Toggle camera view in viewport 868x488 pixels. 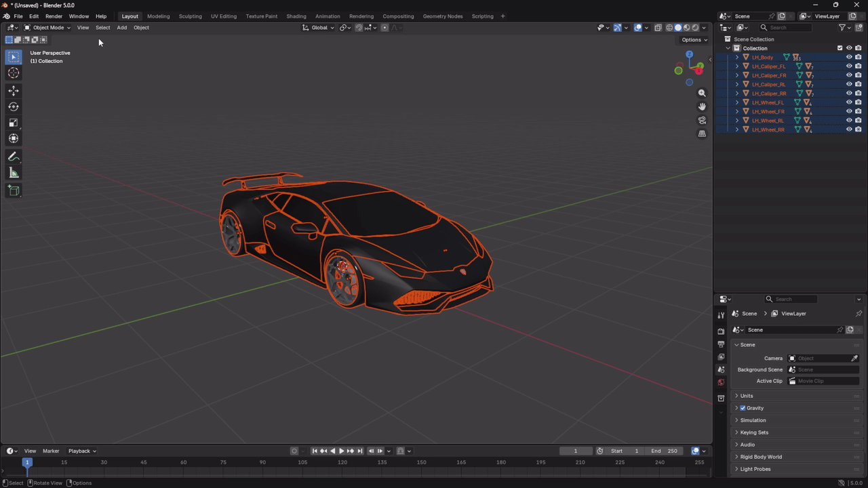tap(702, 120)
